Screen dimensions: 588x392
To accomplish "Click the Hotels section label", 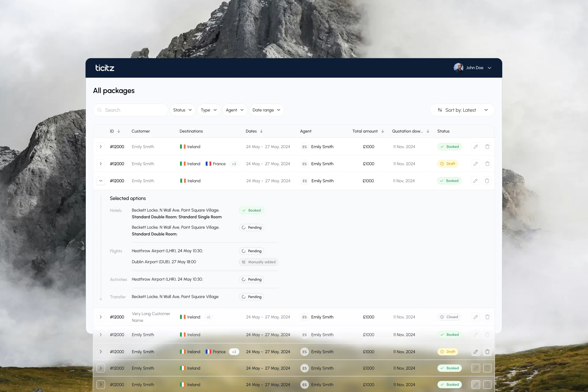I will (x=116, y=210).
